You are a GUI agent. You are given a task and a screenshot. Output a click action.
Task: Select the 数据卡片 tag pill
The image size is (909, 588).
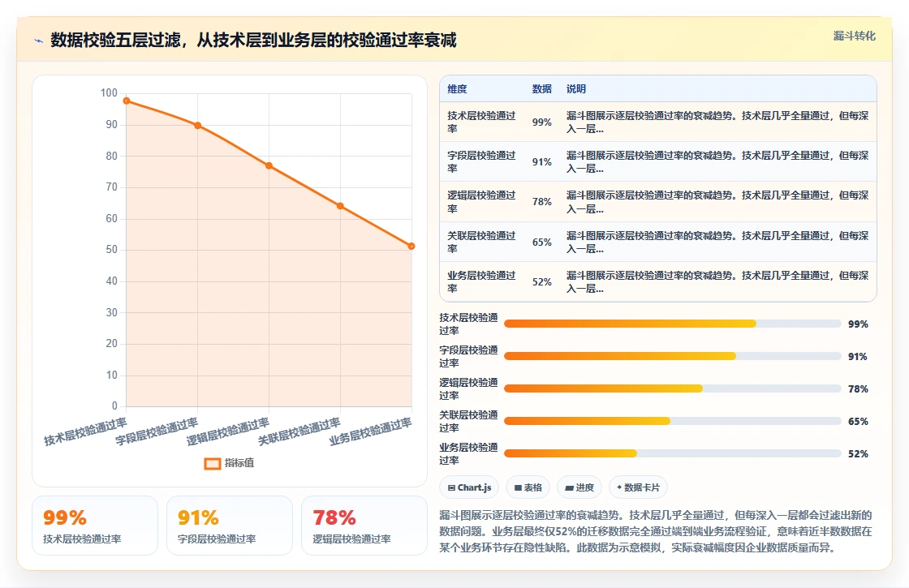[638, 487]
